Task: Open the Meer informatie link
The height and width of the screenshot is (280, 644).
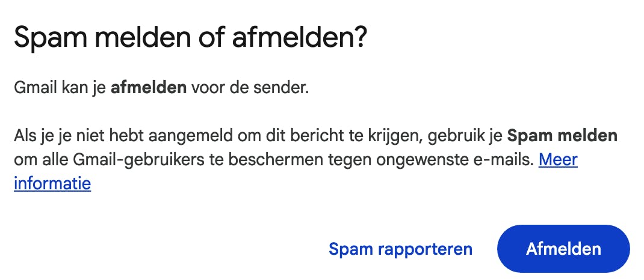Action: [x=558, y=160]
